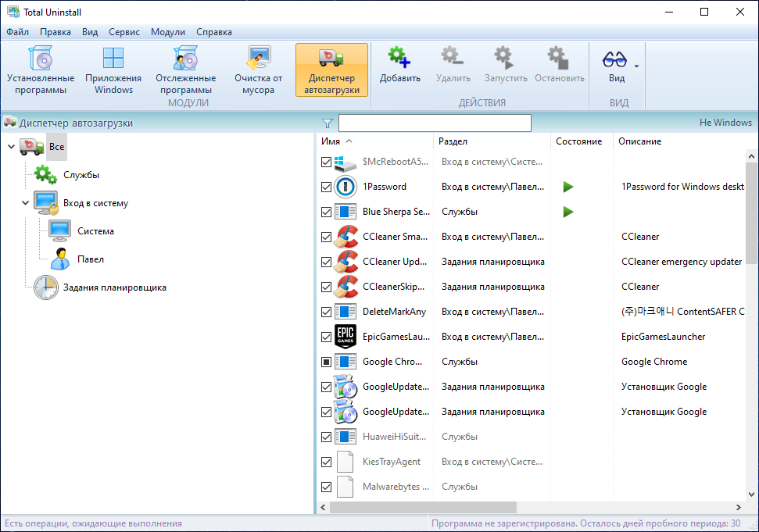759x532 pixels.
Task: Click the first GoogleUpdate... installer icon
Action: click(345, 387)
